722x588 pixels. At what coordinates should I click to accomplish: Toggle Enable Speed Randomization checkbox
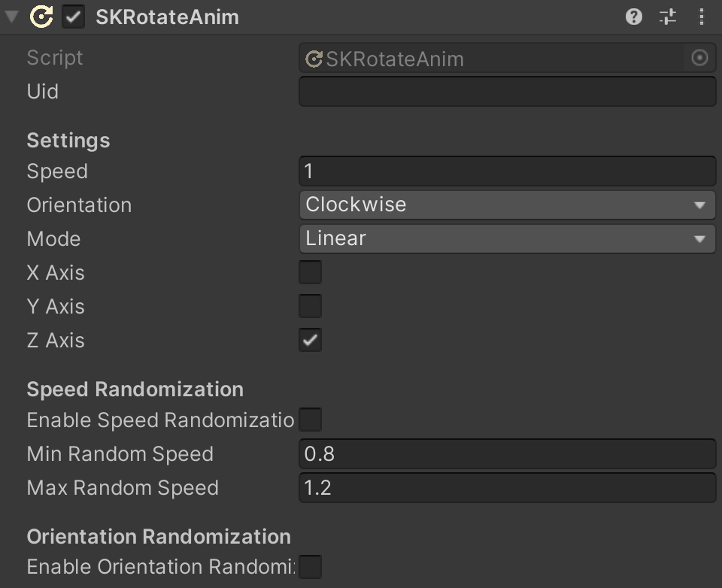(310, 420)
